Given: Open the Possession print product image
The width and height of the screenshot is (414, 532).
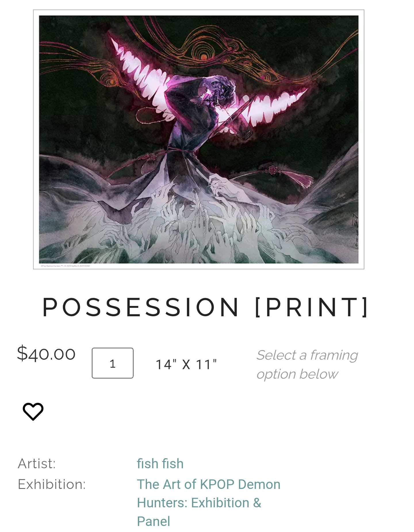Looking at the screenshot, I should click(199, 139).
